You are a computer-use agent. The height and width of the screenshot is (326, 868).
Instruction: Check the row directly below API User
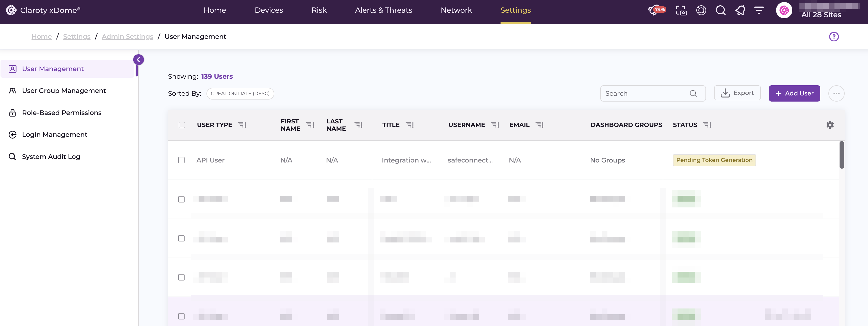[x=181, y=199]
